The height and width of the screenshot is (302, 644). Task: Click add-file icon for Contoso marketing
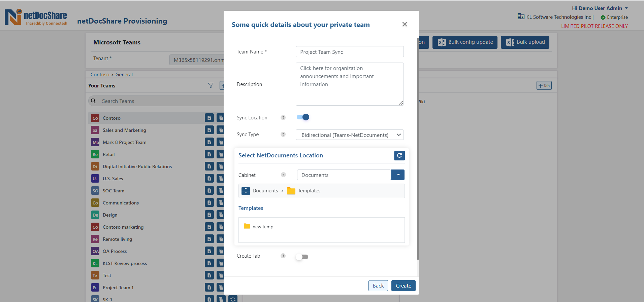pos(209,227)
